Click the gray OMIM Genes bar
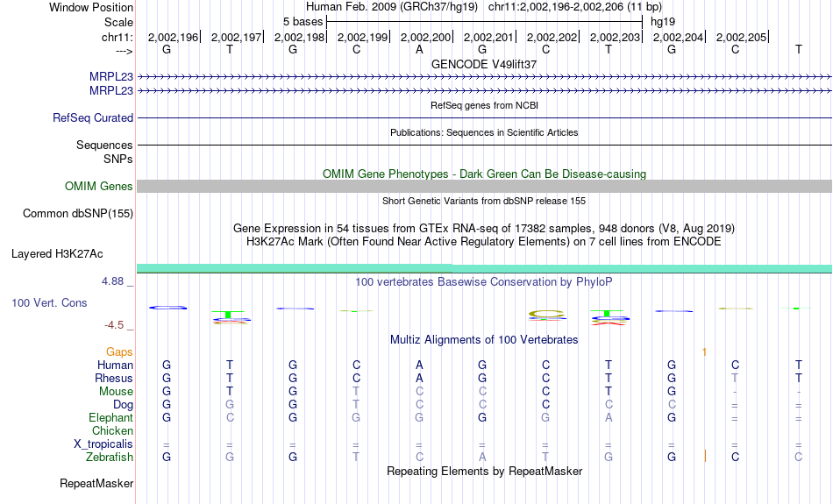 485,186
